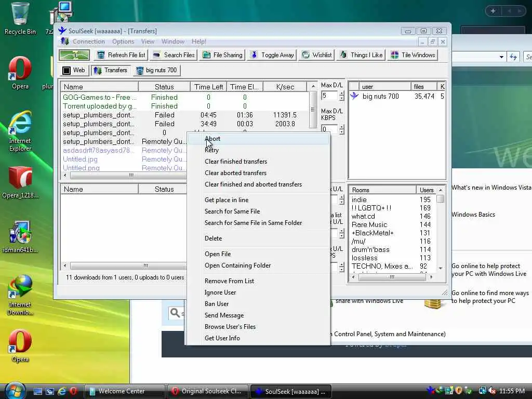
Task: Open the Options menu
Action: pyautogui.click(x=123, y=42)
